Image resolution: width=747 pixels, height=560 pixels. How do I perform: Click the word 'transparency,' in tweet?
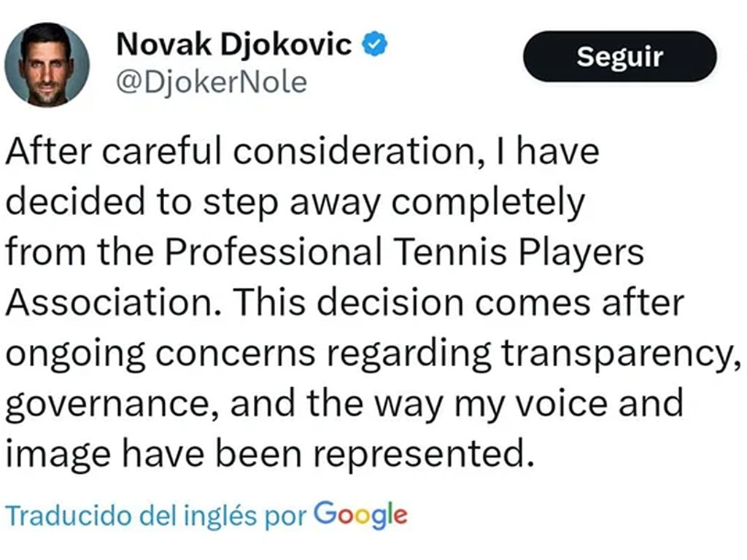click(616, 354)
